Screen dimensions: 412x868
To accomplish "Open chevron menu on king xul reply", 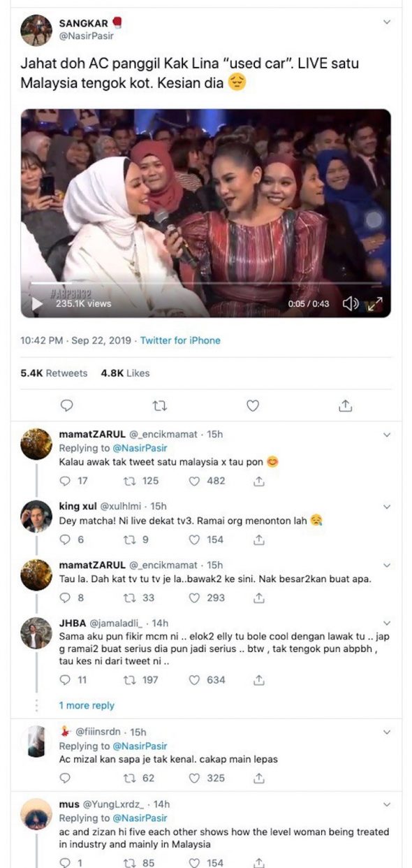I will [x=387, y=507].
